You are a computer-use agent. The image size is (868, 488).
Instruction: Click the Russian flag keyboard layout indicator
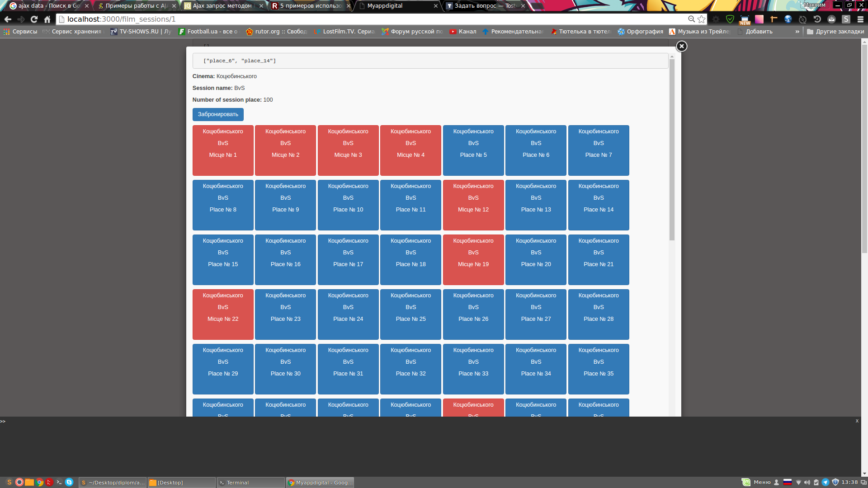[x=788, y=482]
